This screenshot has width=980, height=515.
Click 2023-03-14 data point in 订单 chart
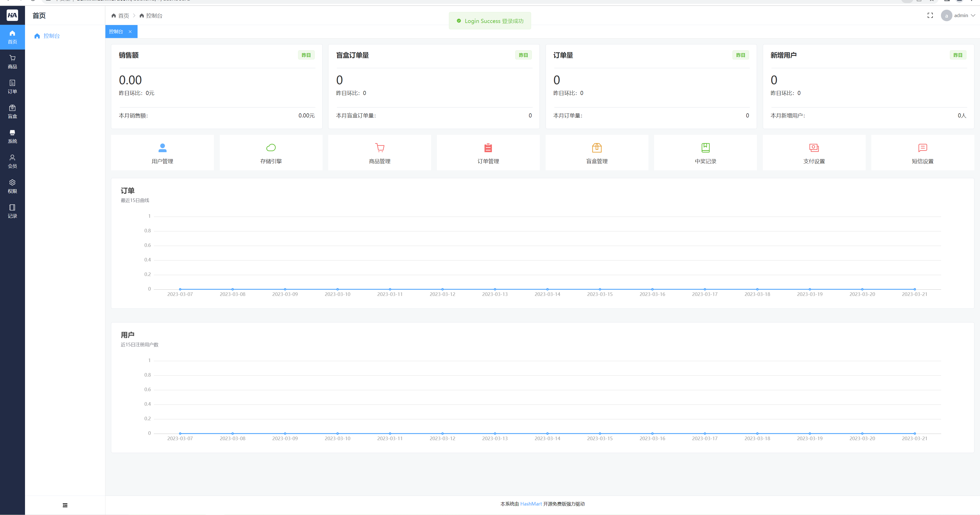point(547,289)
